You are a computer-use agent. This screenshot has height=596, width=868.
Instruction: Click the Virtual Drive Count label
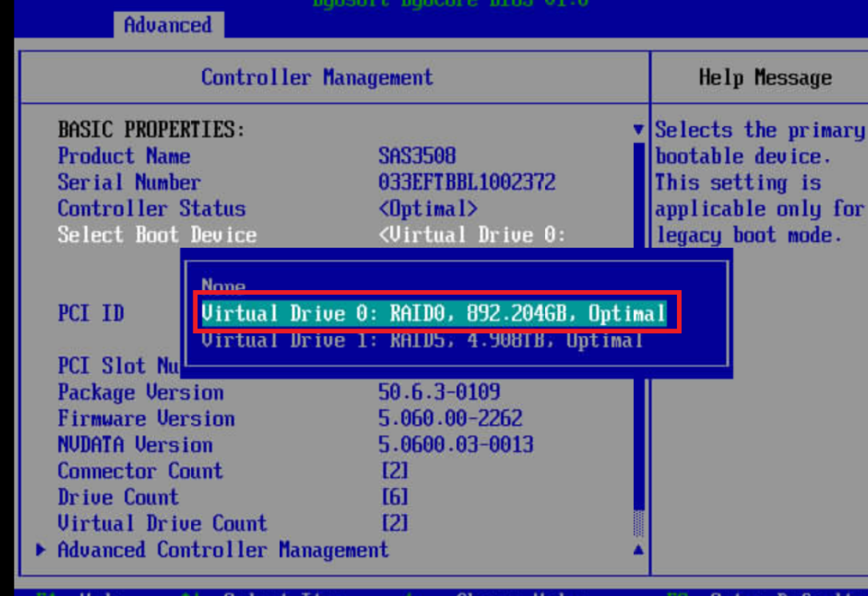(161, 523)
